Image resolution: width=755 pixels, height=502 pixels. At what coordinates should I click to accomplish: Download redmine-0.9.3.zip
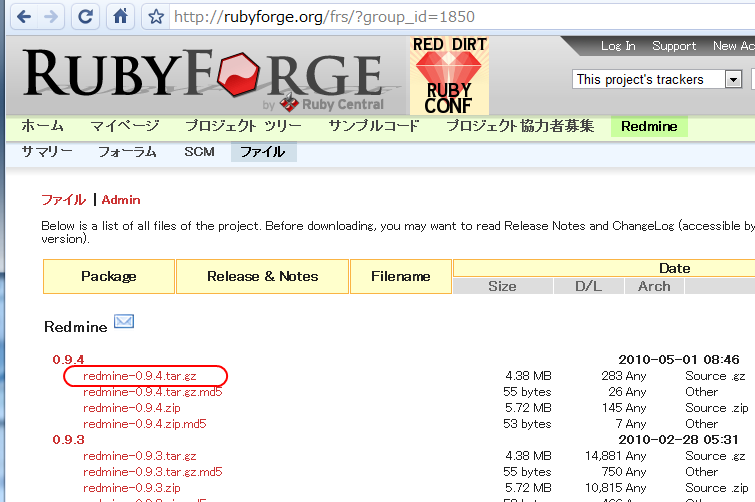(131, 488)
